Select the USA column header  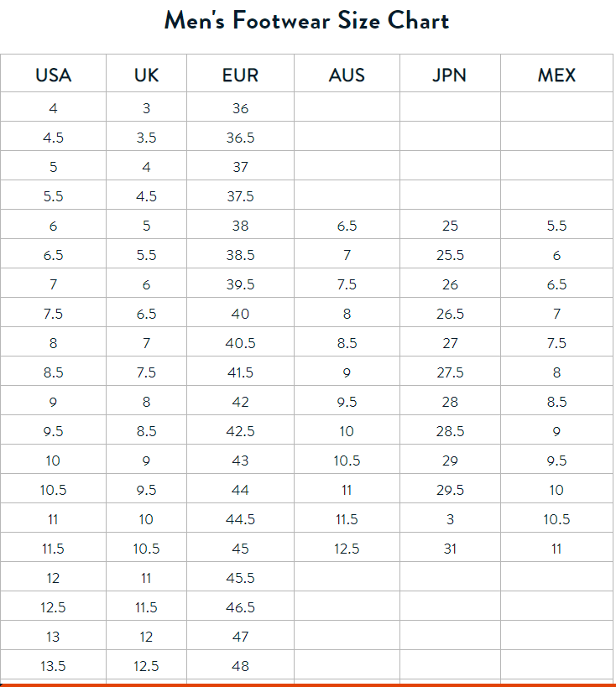[54, 75]
